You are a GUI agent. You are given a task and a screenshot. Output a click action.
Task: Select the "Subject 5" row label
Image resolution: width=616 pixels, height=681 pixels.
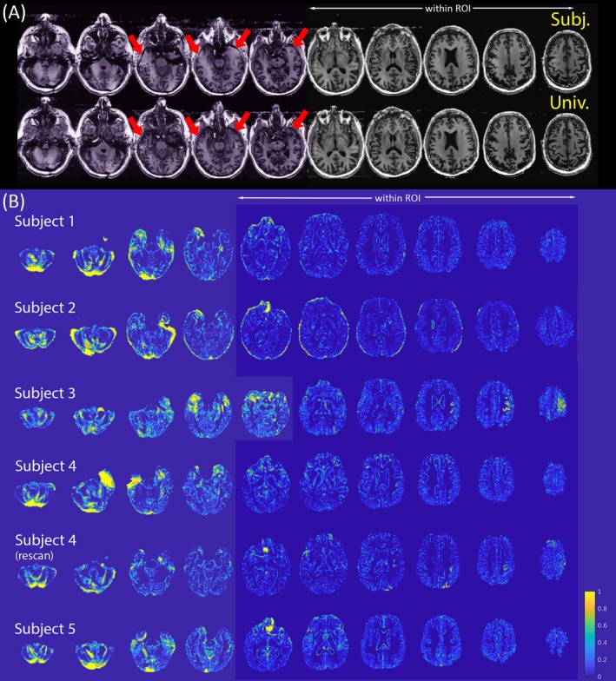point(45,629)
